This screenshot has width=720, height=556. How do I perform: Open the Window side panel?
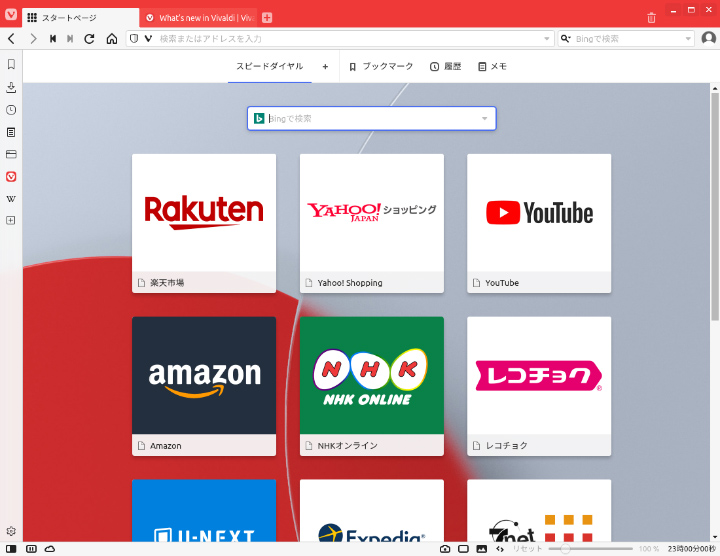pyautogui.click(x=11, y=154)
